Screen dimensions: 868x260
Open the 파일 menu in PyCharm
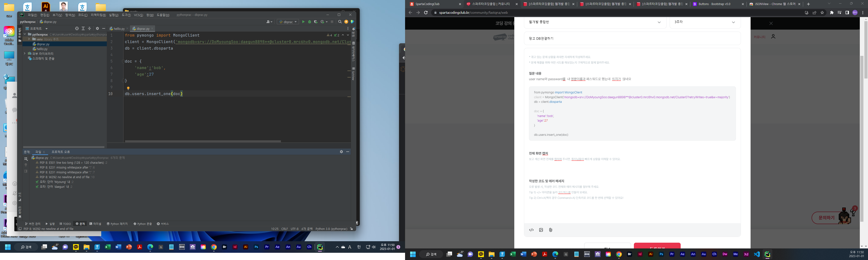coord(32,15)
